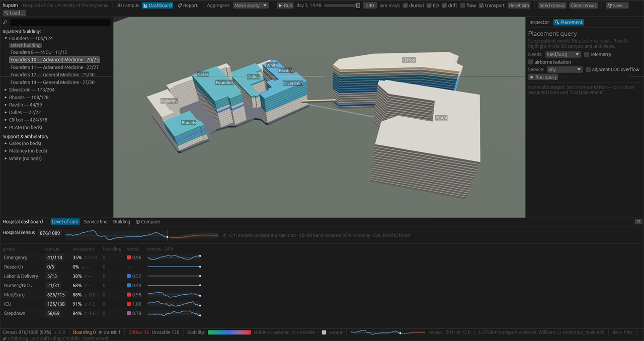Click the hospital census trend chart
Screen dimensions: 644x341
click(x=142, y=235)
